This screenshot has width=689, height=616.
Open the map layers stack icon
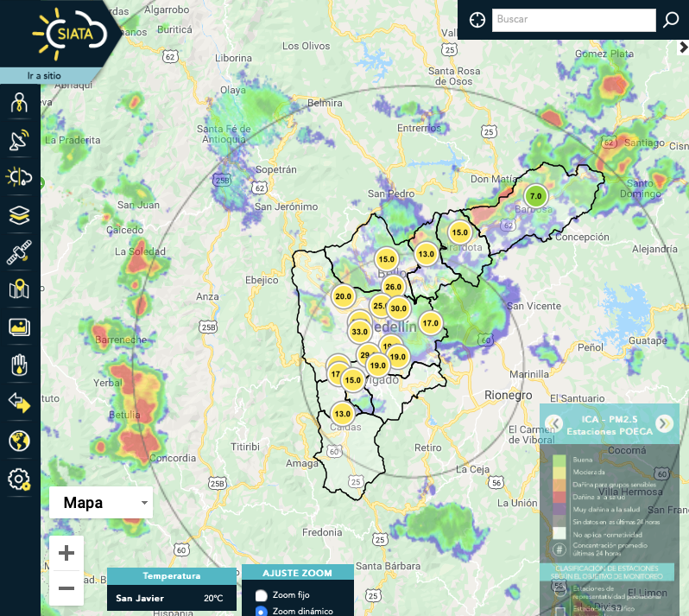[19, 215]
